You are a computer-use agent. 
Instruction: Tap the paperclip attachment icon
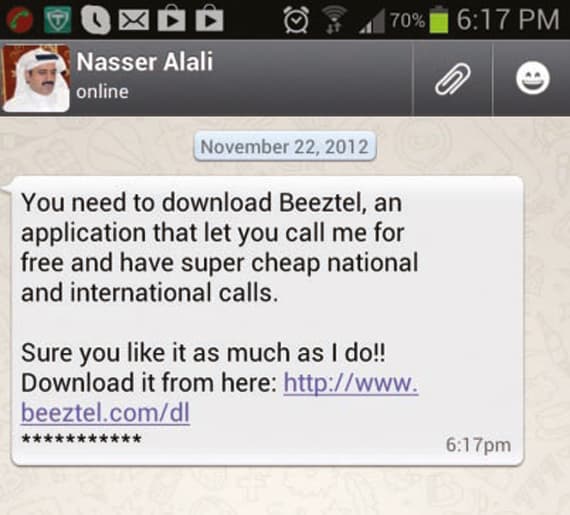click(x=453, y=79)
